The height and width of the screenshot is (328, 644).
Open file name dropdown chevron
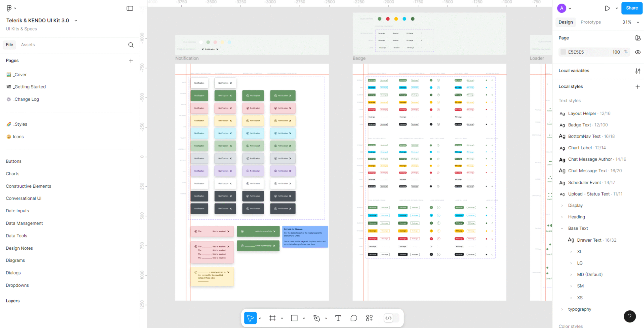pos(76,21)
